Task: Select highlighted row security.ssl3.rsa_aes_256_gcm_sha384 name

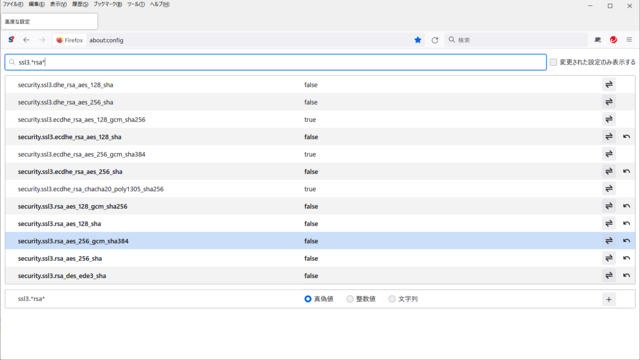Action: (x=73, y=241)
